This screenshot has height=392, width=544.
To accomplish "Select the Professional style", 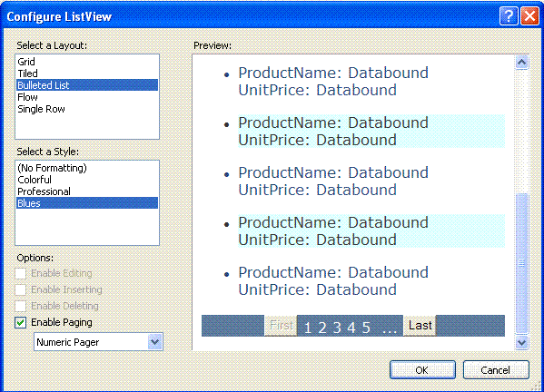I will pyautogui.click(x=87, y=191).
